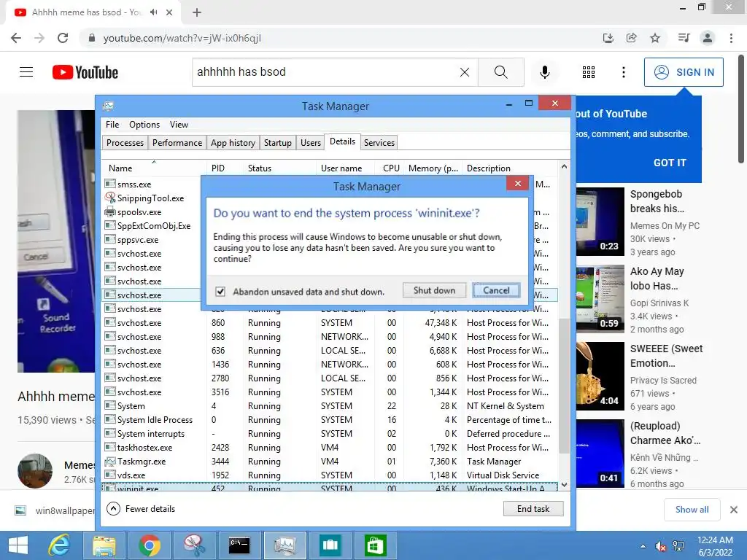Open the Chrome profile avatar
This screenshot has width=747, height=560.
click(x=708, y=38)
